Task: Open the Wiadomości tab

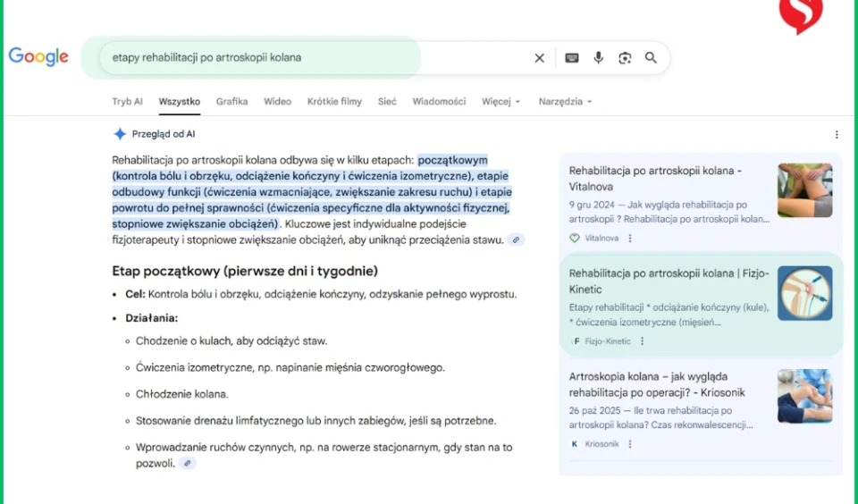Action: point(439,101)
